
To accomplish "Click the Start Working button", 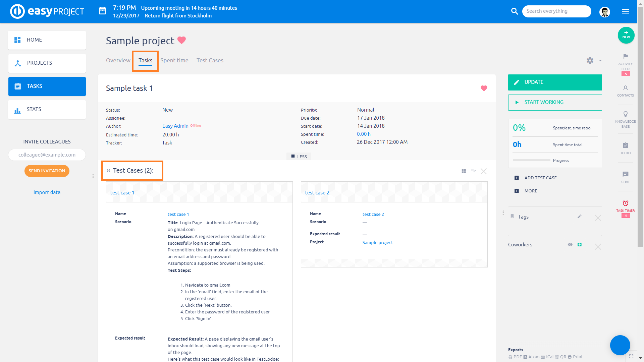I will tap(555, 102).
